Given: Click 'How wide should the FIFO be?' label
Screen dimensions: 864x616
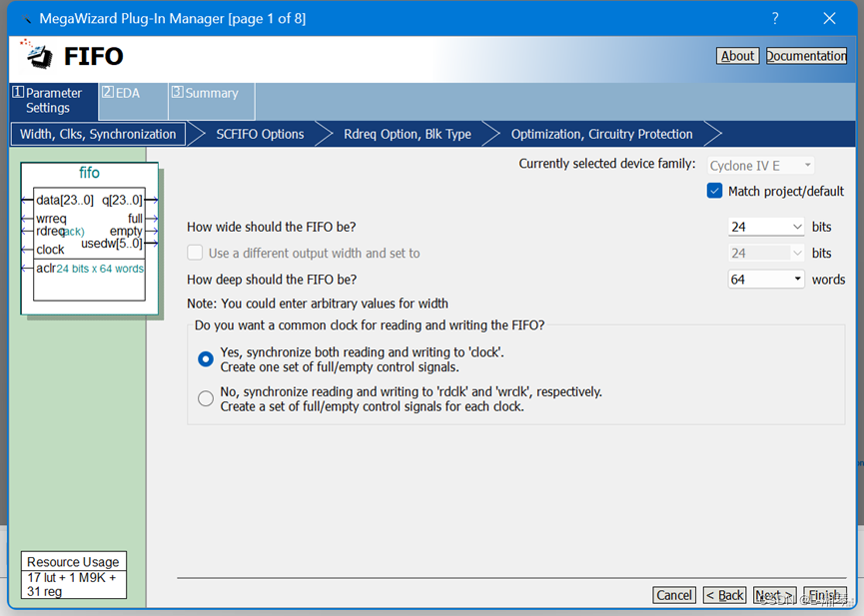Looking at the screenshot, I should click(x=271, y=227).
